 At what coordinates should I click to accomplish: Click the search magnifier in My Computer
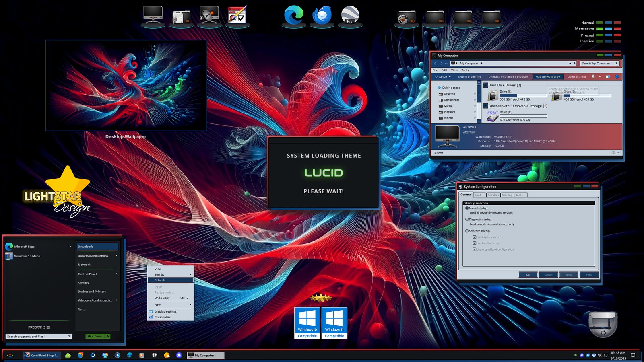616,63
